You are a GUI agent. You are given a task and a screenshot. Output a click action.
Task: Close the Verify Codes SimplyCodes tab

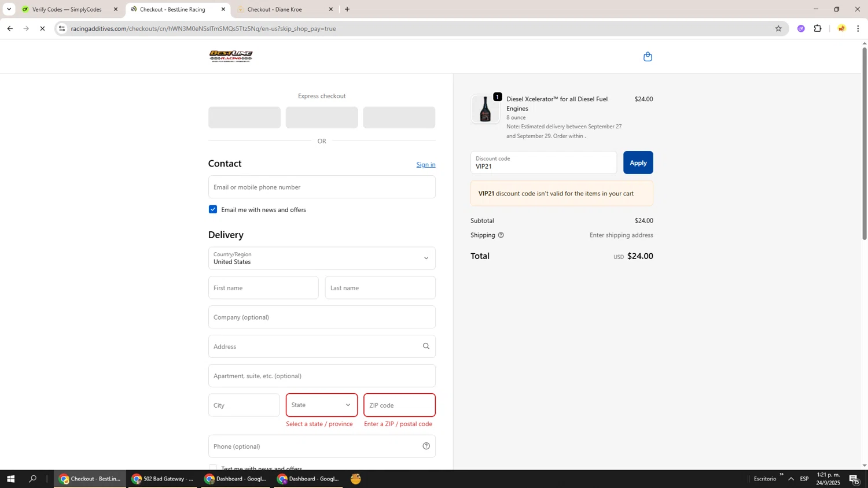pyautogui.click(x=116, y=9)
